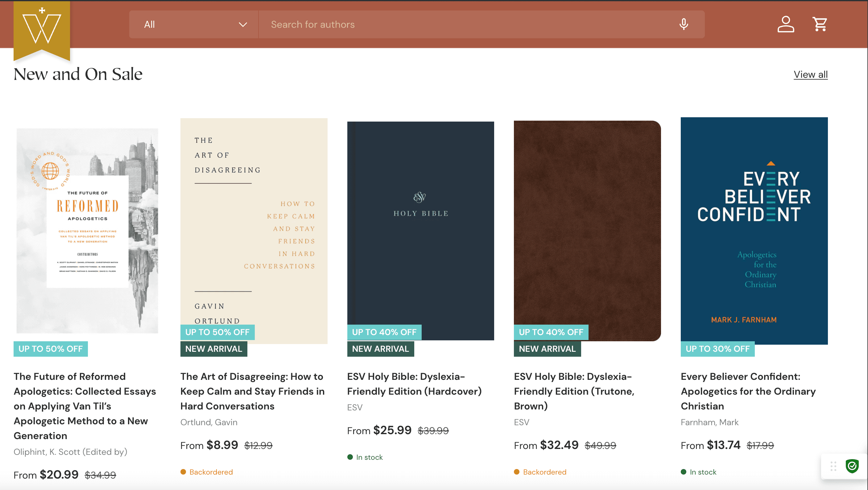Click Backordered status under The Art of Disagreeing
This screenshot has width=868, height=490.
click(207, 472)
